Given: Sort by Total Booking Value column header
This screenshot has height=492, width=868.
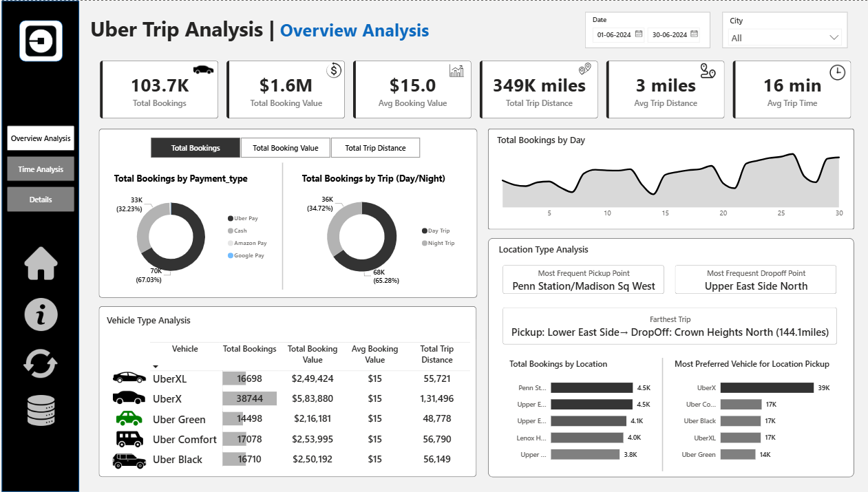Looking at the screenshot, I should coord(313,354).
